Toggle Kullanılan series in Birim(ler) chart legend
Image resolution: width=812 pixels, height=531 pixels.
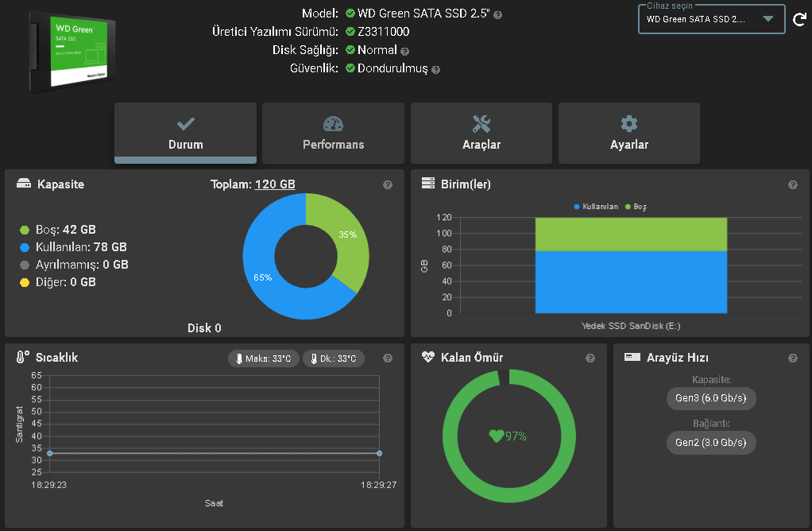coord(596,207)
